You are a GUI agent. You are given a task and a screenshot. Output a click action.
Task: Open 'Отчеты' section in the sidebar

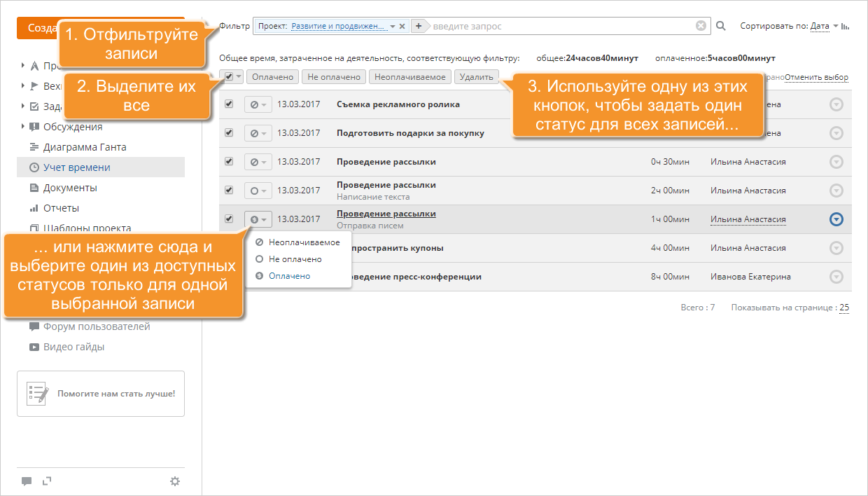[x=61, y=208]
